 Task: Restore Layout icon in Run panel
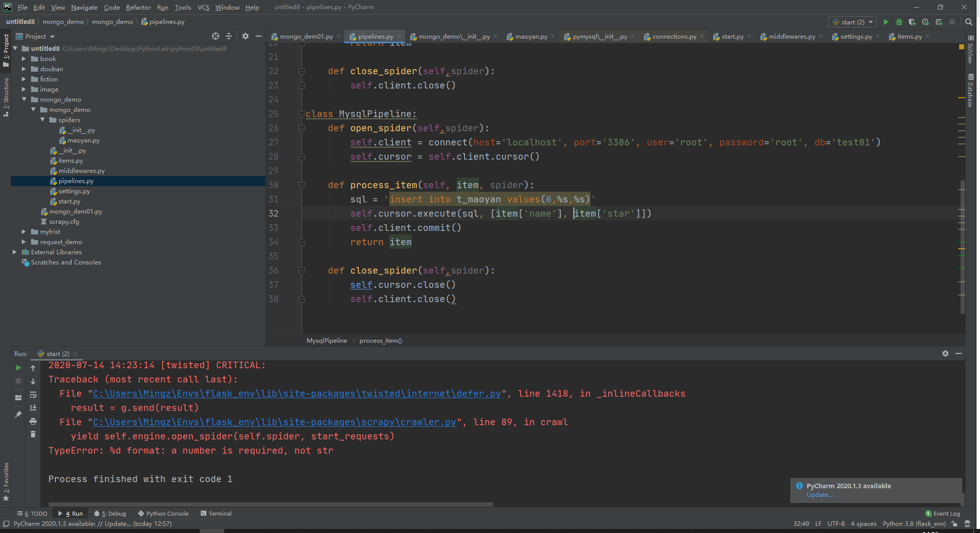pyautogui.click(x=18, y=398)
